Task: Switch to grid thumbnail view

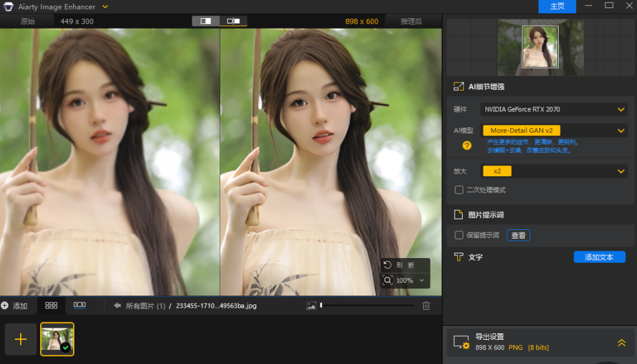Action: coord(51,305)
